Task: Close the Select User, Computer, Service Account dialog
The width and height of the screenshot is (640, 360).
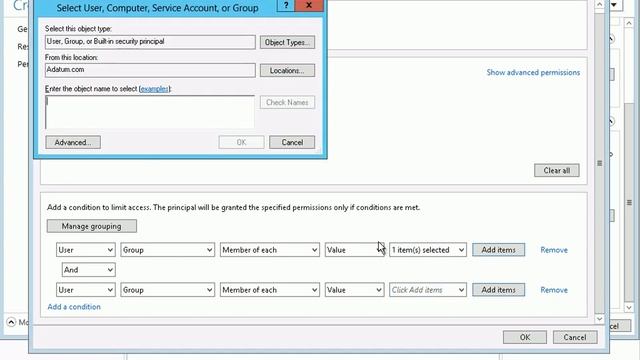Action: tap(309, 5)
